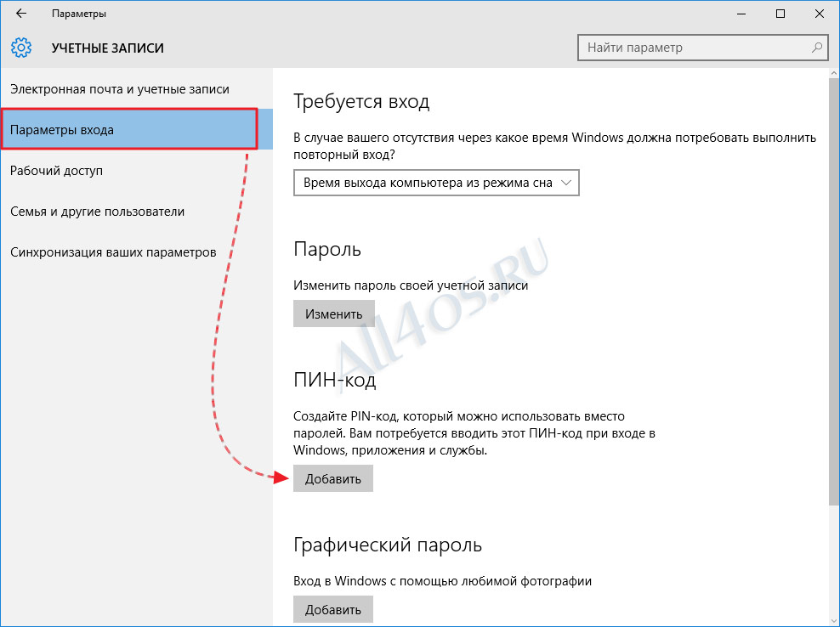Image resolution: width=840 pixels, height=627 pixels.
Task: Click the Settings gear icon
Action: (x=21, y=48)
